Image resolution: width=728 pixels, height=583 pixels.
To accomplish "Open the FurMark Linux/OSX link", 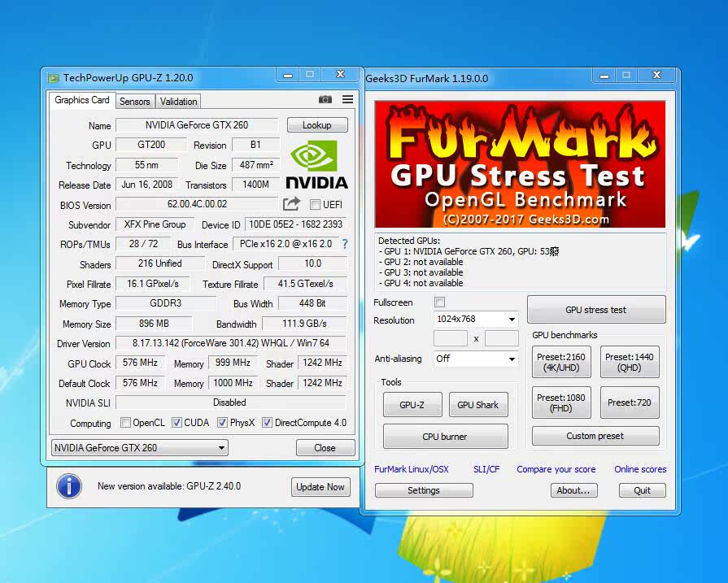I will [412, 469].
